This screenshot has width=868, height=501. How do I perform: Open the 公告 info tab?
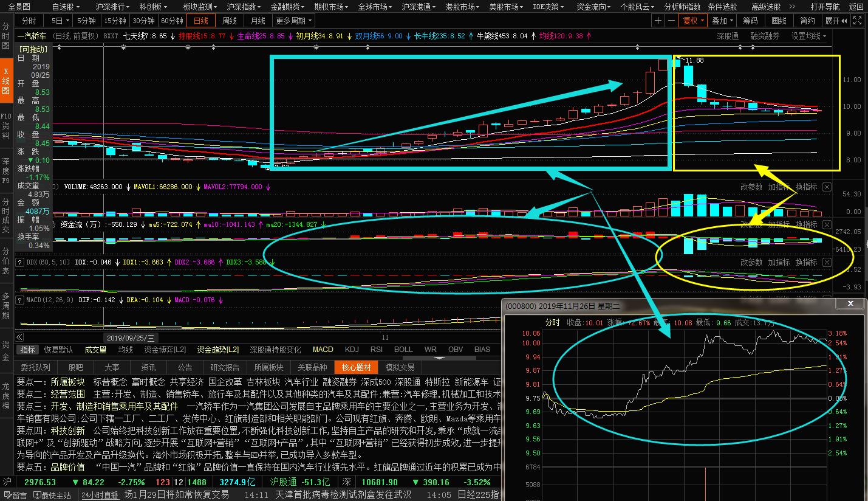point(185,367)
